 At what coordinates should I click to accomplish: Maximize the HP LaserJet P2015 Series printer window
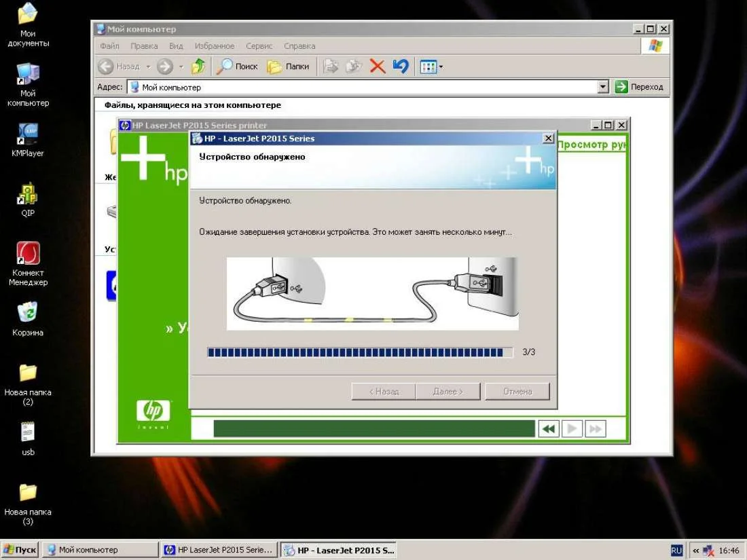pyautogui.click(x=608, y=126)
